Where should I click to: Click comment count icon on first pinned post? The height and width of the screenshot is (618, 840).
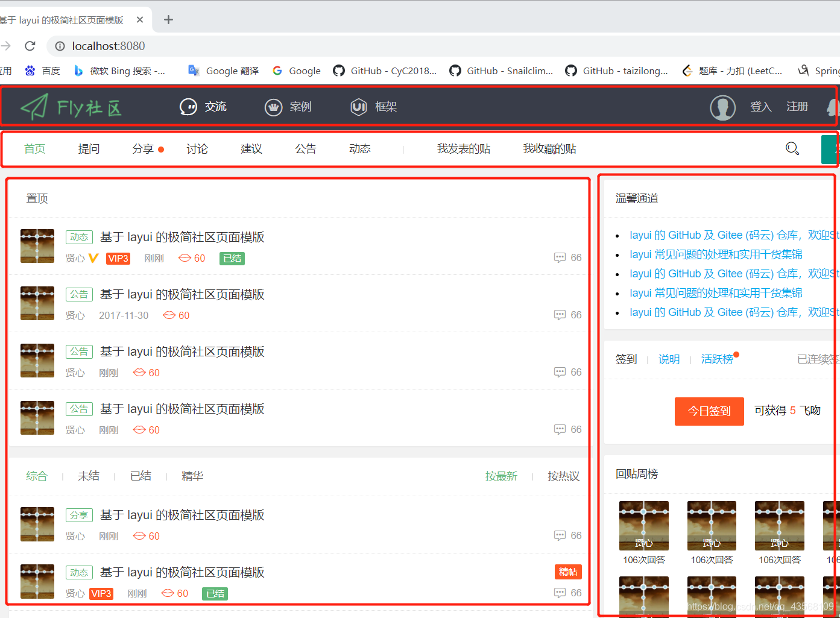[560, 258]
